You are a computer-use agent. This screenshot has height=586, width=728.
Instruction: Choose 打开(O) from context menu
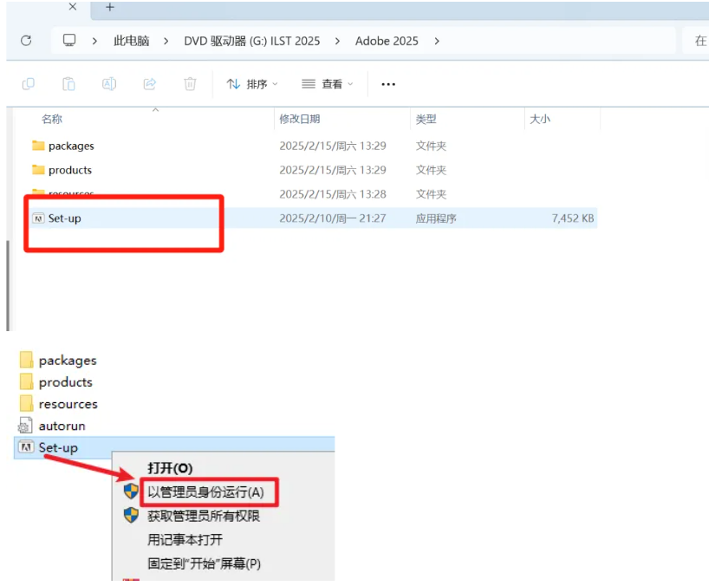click(170, 468)
